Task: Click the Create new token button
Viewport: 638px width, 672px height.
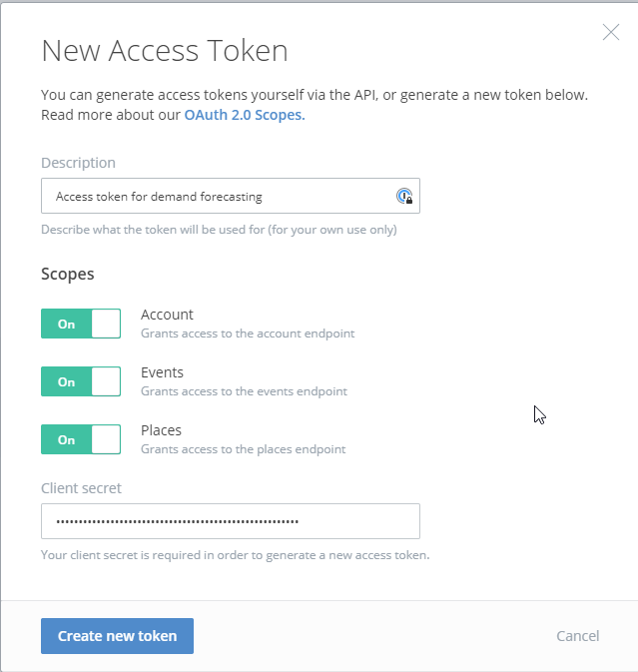Action: coord(117,636)
